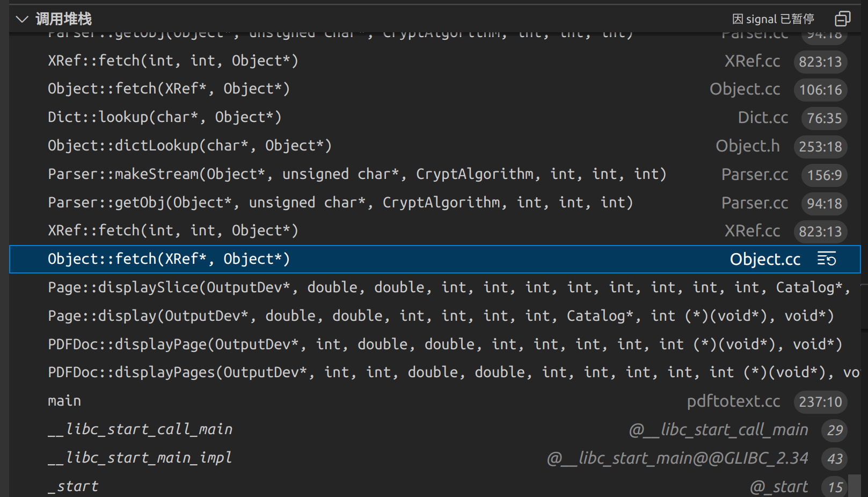
Task: Select the topmost XRef::fetch stack frame
Action: pyautogui.click(x=172, y=60)
